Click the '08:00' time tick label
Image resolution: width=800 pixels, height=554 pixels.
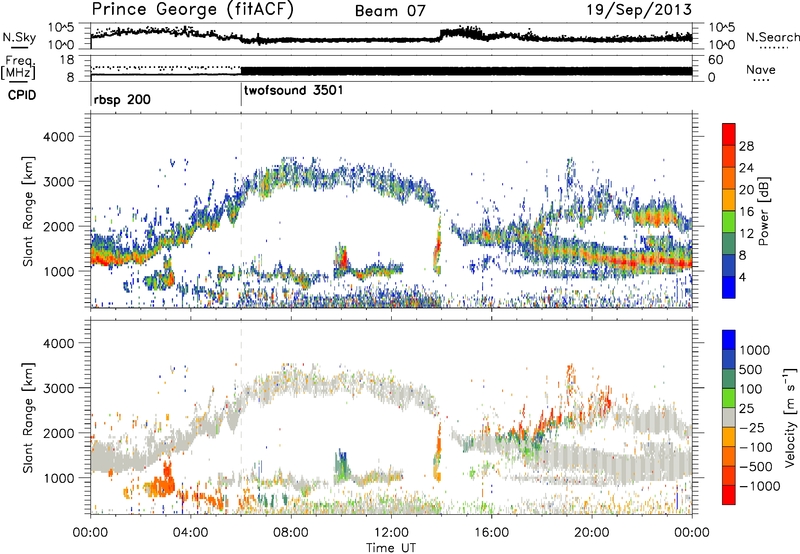291,533
